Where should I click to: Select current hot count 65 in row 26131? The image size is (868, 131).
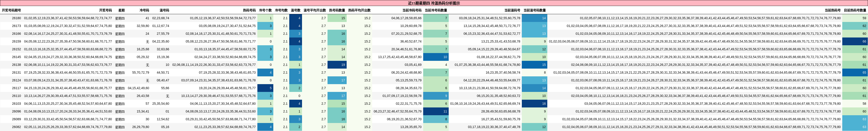point(855,73)
